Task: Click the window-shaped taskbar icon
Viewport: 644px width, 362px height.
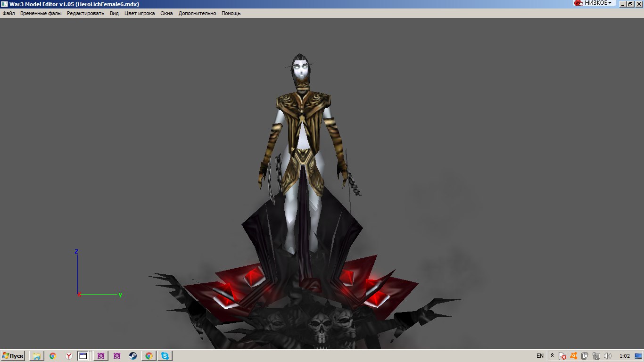Action: pyautogui.click(x=83, y=356)
